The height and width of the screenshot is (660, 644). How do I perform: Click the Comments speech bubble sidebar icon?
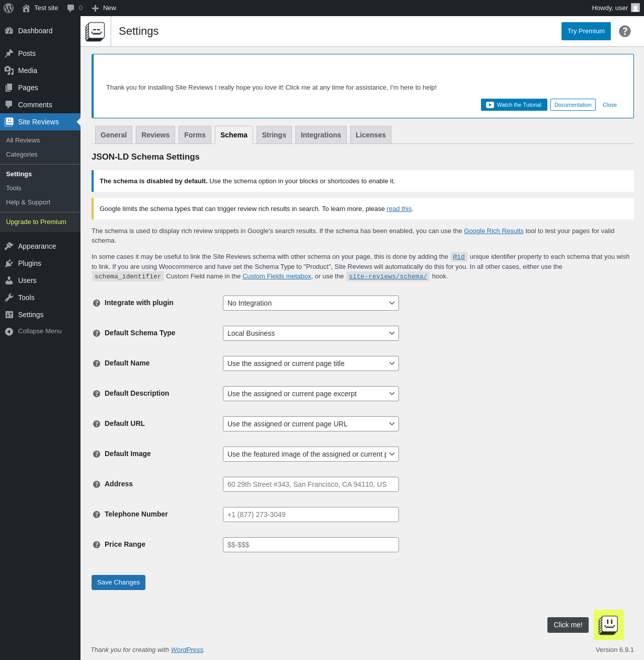(9, 105)
